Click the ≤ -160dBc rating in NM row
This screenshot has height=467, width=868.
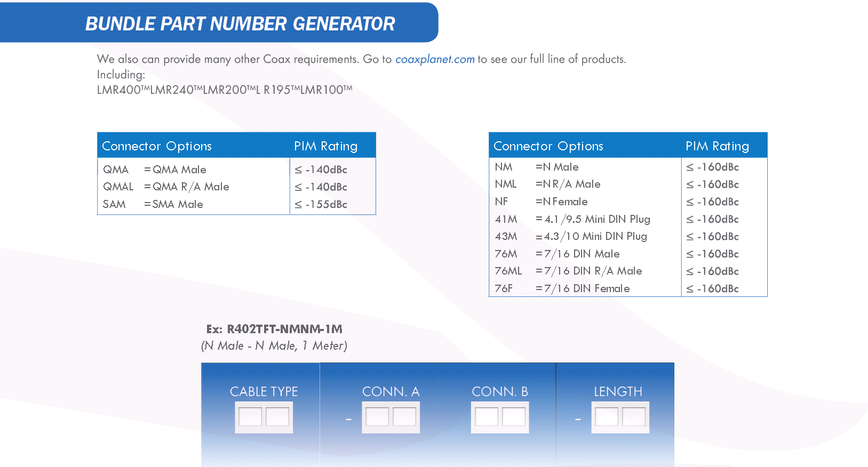coord(713,167)
